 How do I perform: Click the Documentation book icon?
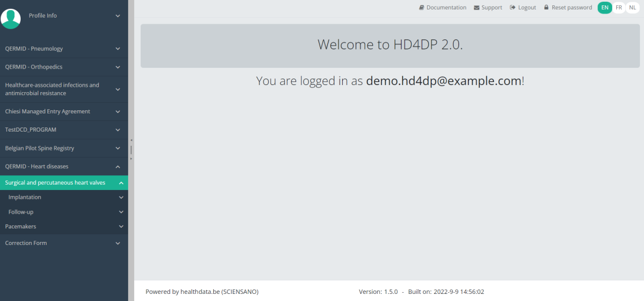(421, 8)
